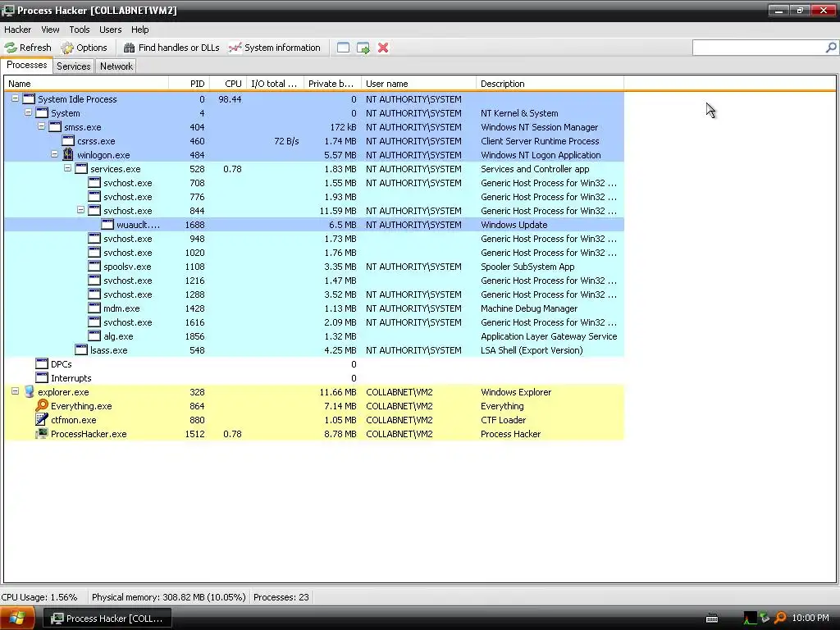Click the CTF Loader description
Image resolution: width=840 pixels, height=630 pixels.
pos(503,420)
